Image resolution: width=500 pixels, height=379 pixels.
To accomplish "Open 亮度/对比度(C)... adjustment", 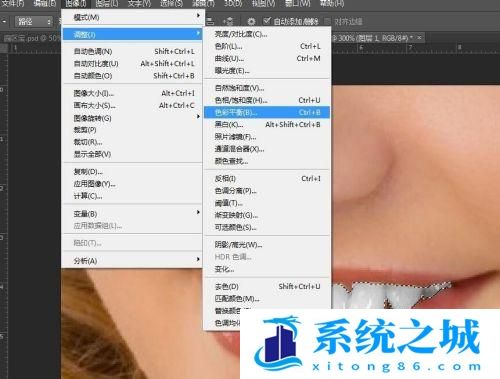I will point(267,34).
